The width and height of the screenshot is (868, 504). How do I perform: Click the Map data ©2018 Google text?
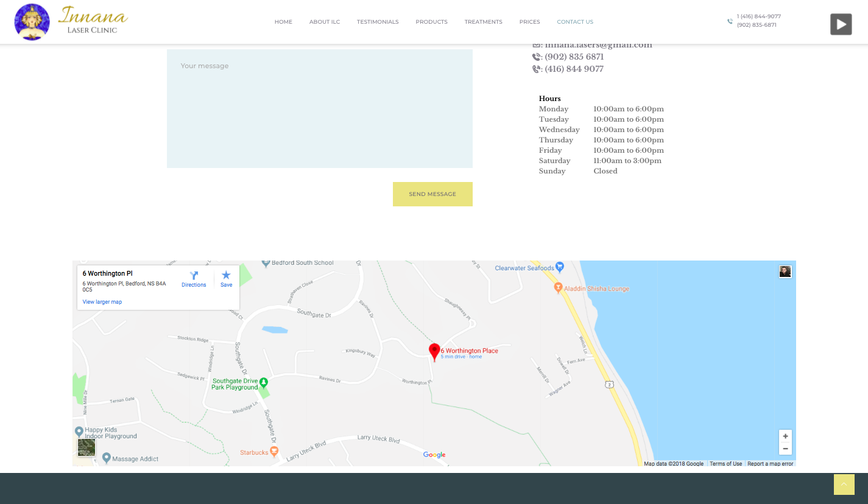[x=674, y=464]
